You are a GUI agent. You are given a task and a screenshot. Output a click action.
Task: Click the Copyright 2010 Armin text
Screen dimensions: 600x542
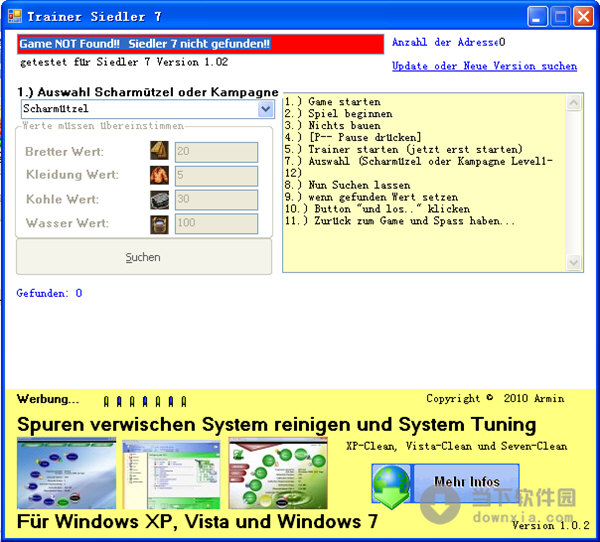tap(495, 398)
